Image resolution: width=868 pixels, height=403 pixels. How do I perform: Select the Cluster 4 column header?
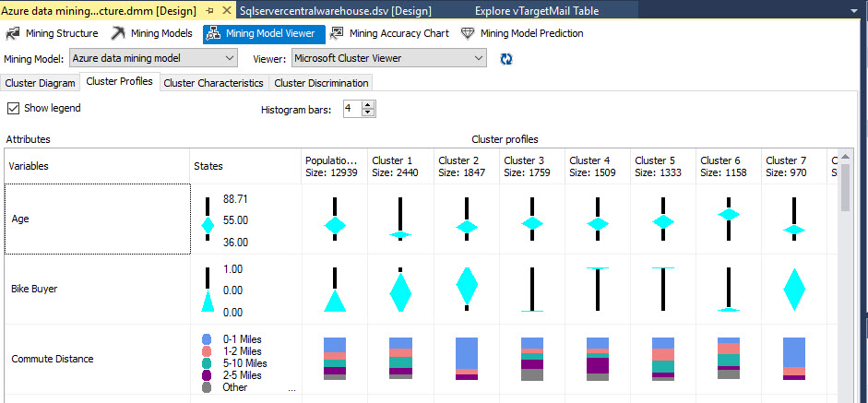pos(598,166)
